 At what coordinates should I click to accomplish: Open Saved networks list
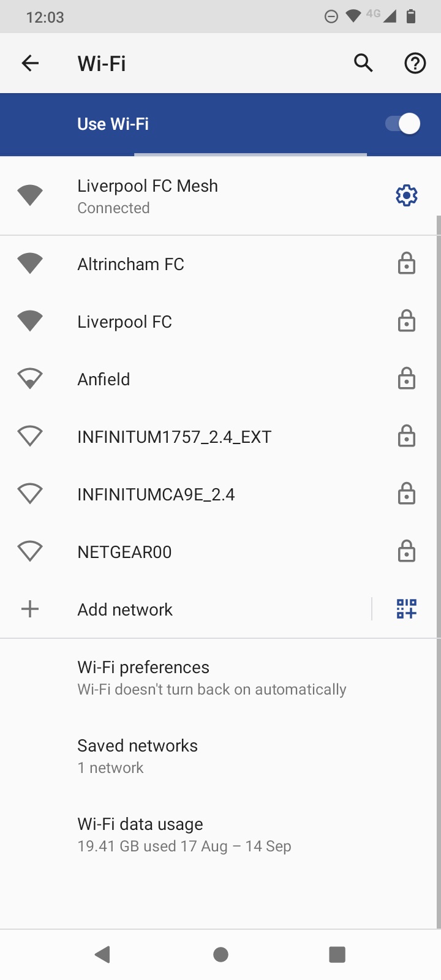(221, 756)
